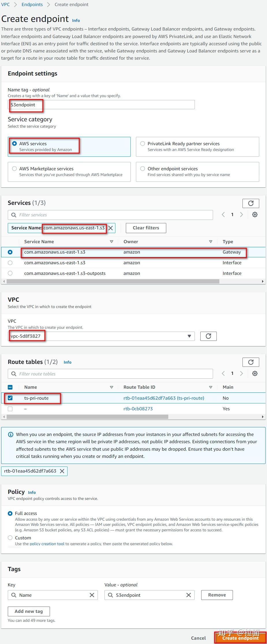Clear the Service Name filter chip
267x644 pixels.
(x=111, y=228)
